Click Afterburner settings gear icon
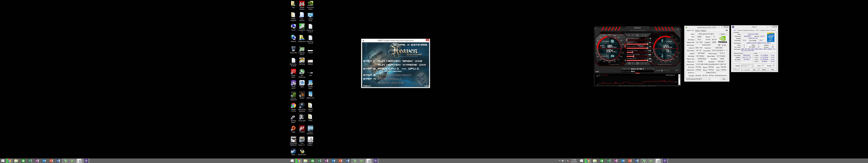 pos(629,63)
